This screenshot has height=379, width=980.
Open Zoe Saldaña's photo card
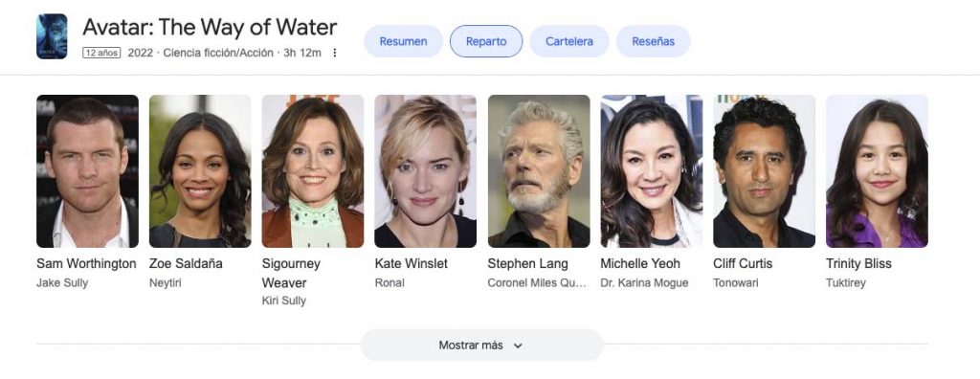click(200, 171)
